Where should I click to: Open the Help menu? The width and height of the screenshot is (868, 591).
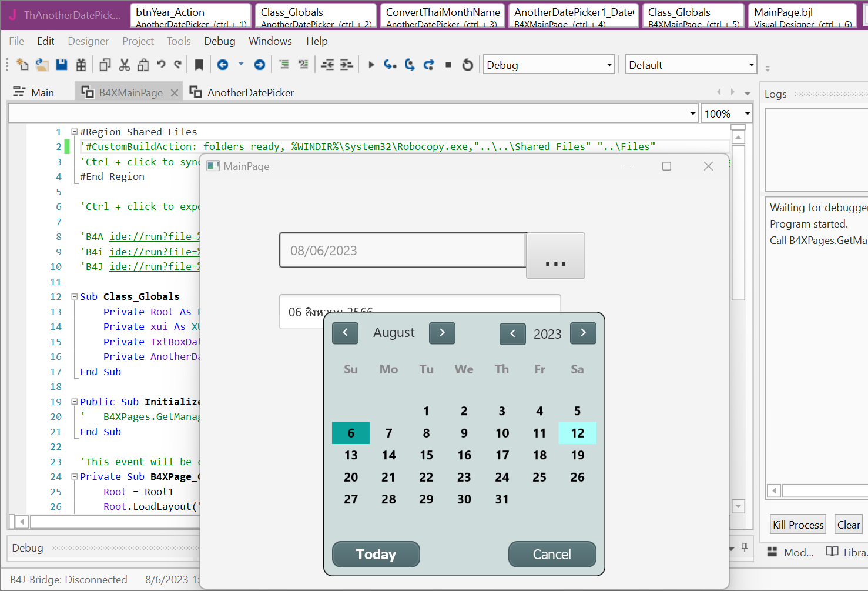point(317,41)
